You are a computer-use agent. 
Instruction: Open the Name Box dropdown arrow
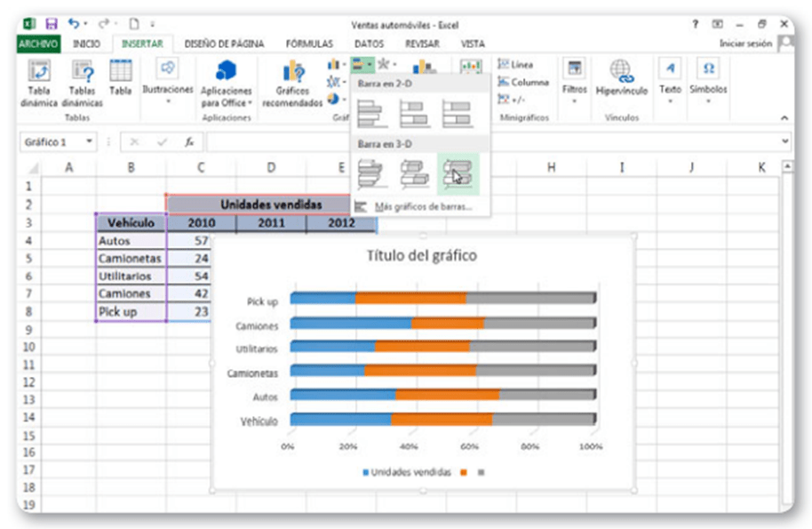[x=90, y=142]
